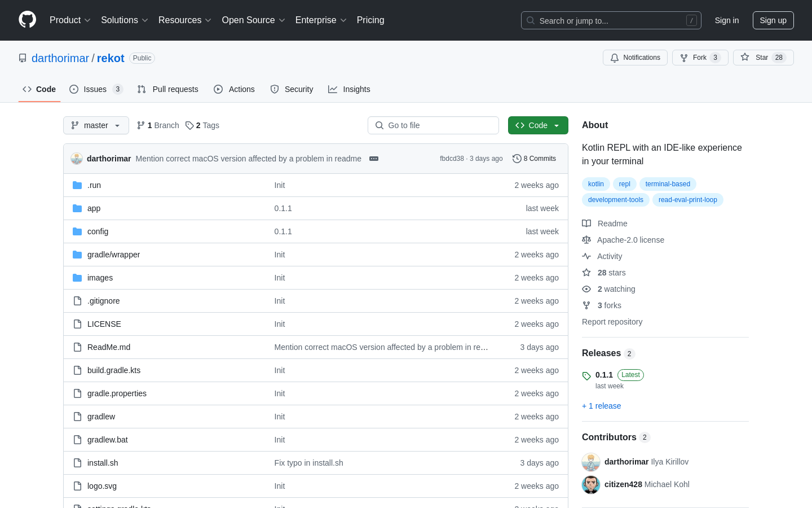Image resolution: width=812 pixels, height=508 pixels.
Task: Click the Report repository link
Action: pos(612,322)
